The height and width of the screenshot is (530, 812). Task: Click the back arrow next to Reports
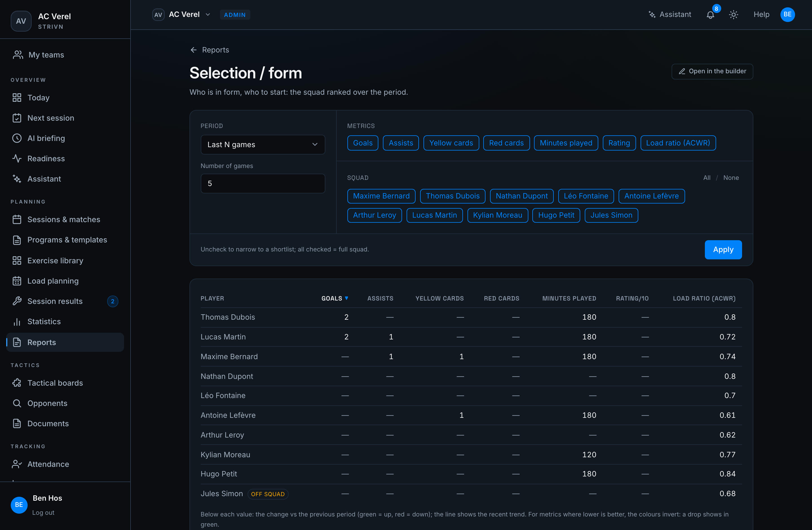coord(193,50)
